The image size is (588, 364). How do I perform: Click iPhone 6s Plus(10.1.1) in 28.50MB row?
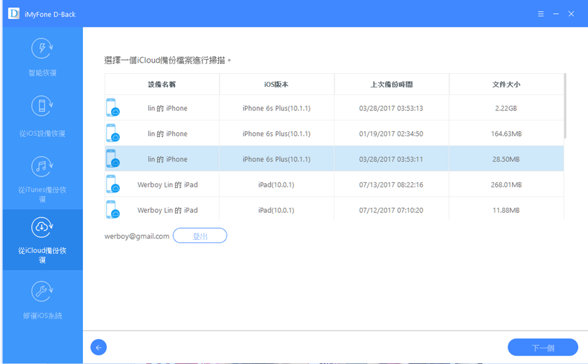point(276,159)
